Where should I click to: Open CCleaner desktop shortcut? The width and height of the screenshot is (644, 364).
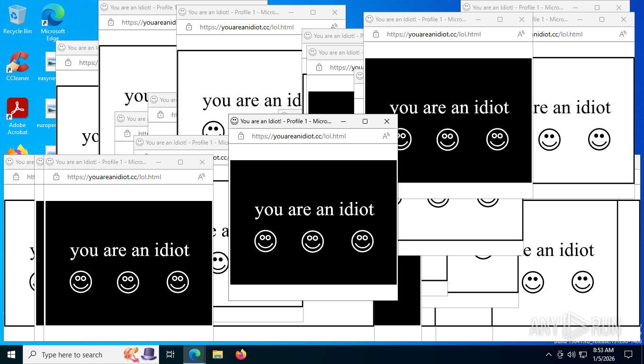point(18,66)
